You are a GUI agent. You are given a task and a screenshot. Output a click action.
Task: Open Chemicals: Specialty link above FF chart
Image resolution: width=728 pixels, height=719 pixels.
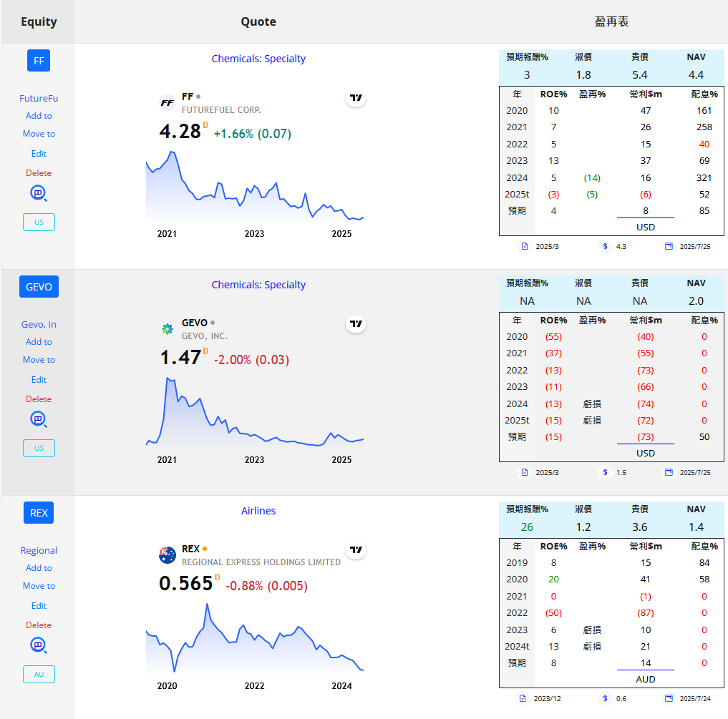click(x=258, y=59)
